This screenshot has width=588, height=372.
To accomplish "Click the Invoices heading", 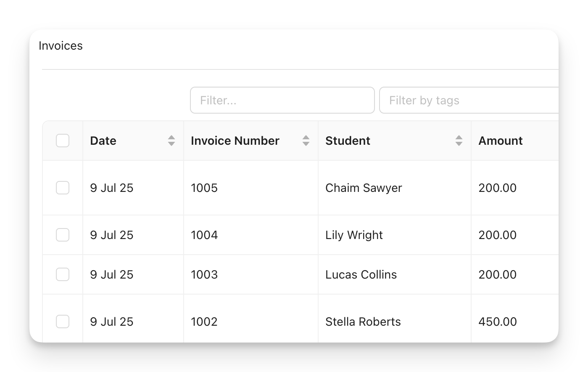I will pyautogui.click(x=61, y=45).
